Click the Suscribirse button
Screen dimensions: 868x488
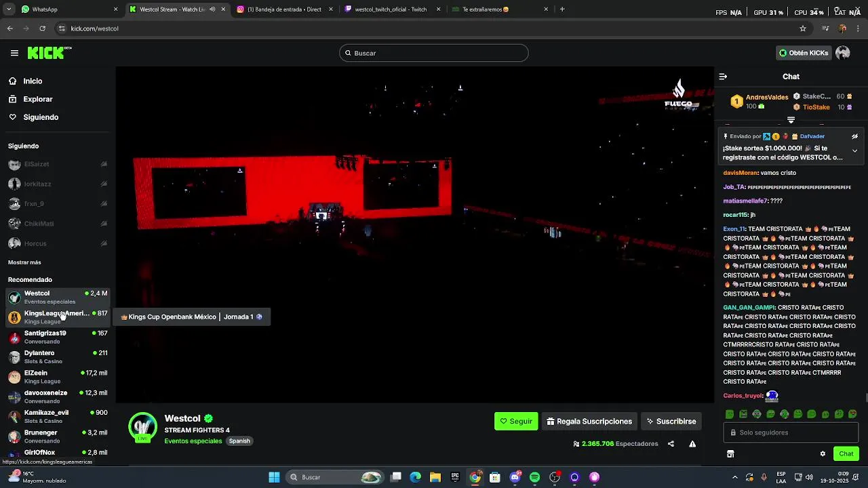(x=671, y=421)
